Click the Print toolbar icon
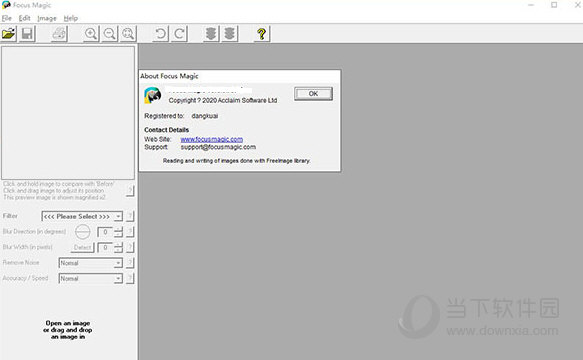This screenshot has width=583, height=360. [59, 34]
